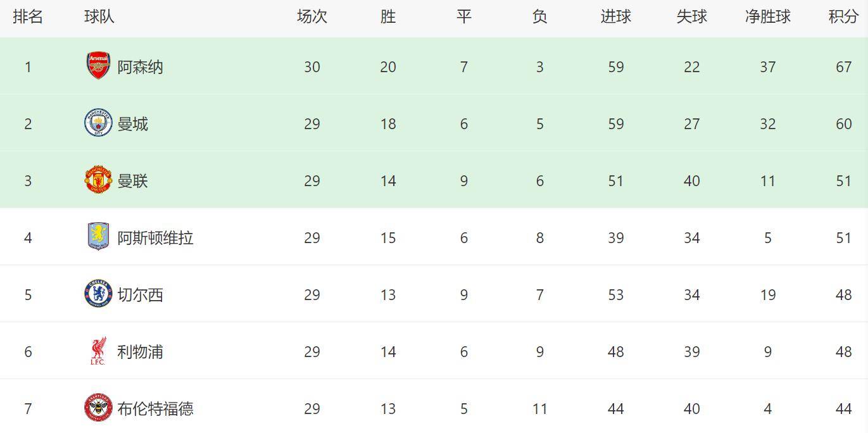Click 曼联 team name text
This screenshot has width=868, height=433.
coord(132,181)
